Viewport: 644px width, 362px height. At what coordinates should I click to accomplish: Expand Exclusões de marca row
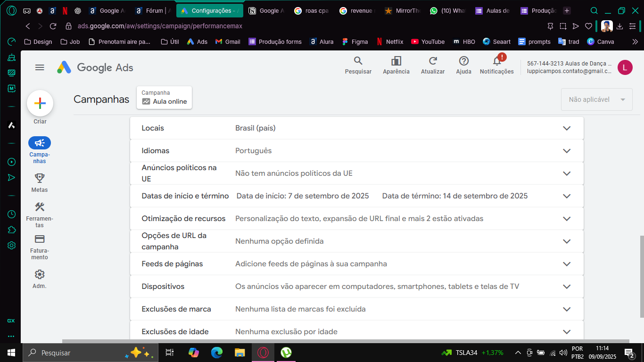click(356, 309)
